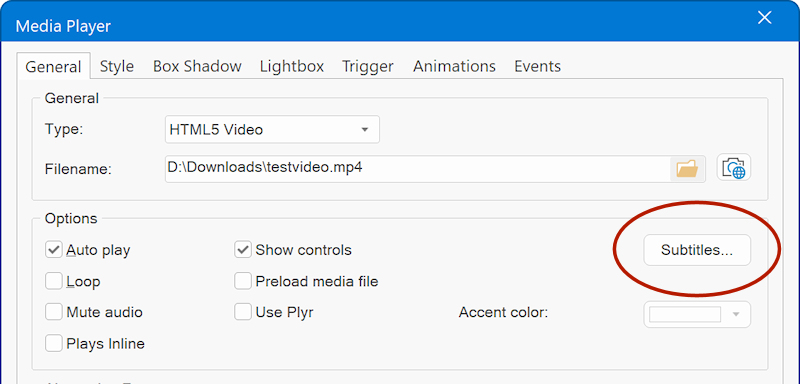Image resolution: width=800 pixels, height=384 pixels.
Task: Disable the Auto play checkbox
Action: point(54,250)
